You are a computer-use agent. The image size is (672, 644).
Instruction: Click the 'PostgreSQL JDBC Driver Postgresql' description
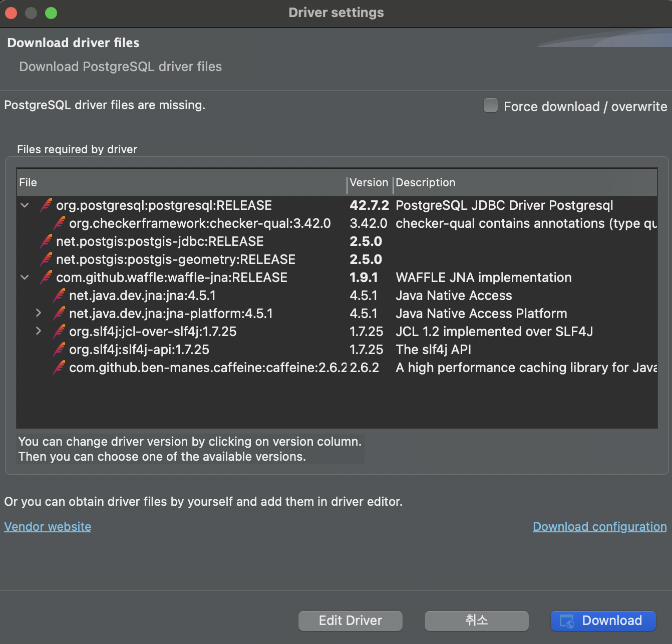(x=504, y=205)
